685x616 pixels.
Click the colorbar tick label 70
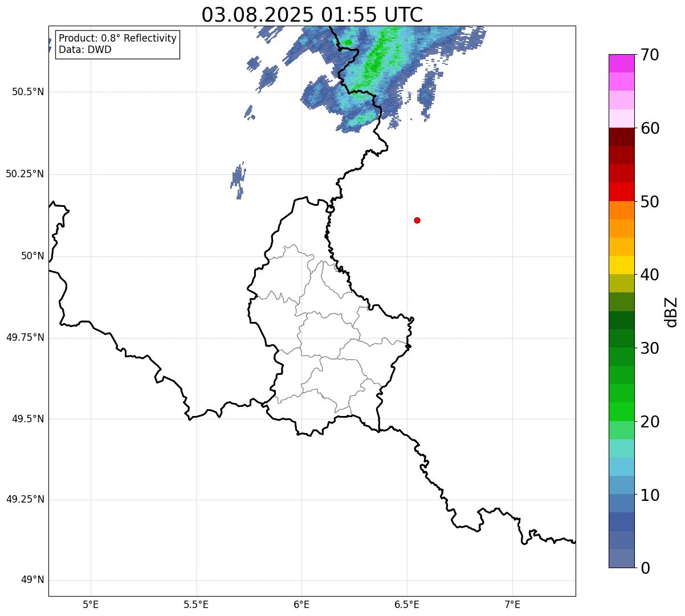point(650,55)
